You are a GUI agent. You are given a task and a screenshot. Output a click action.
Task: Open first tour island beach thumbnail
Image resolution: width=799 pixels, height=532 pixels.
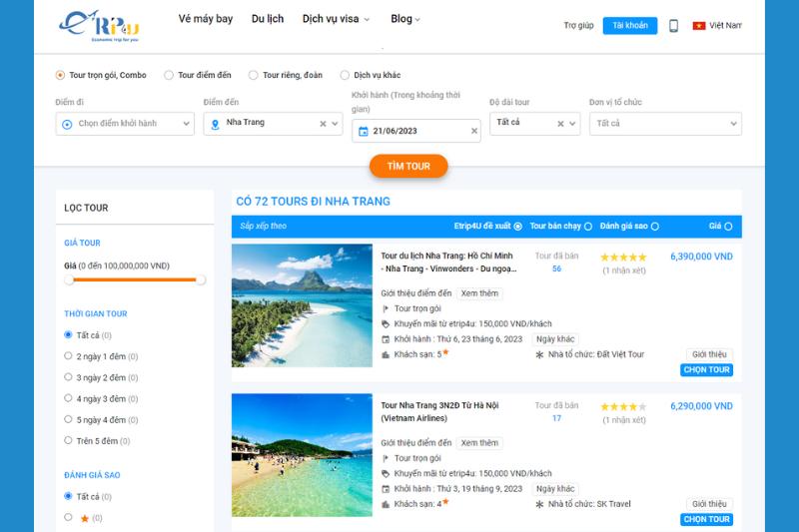click(x=302, y=305)
